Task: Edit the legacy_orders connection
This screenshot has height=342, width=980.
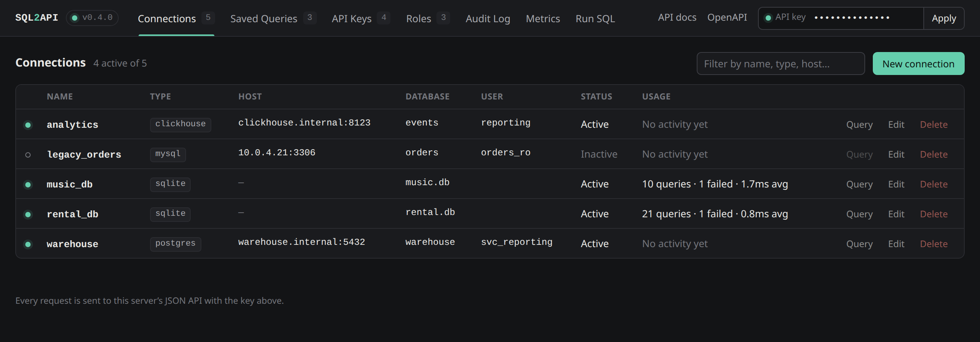Action: [896, 155]
